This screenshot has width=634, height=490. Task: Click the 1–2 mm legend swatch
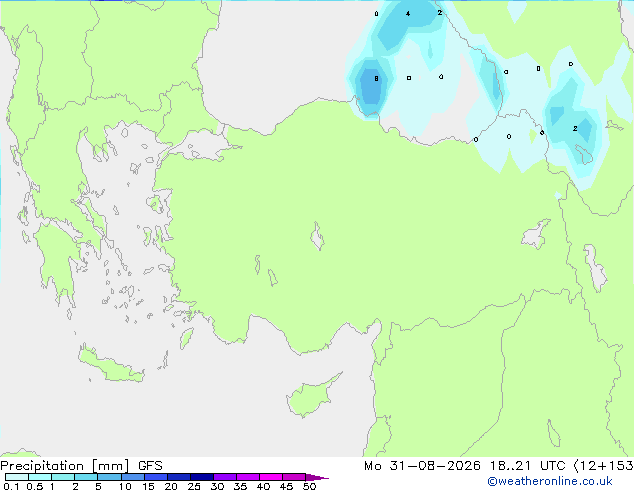point(63,477)
